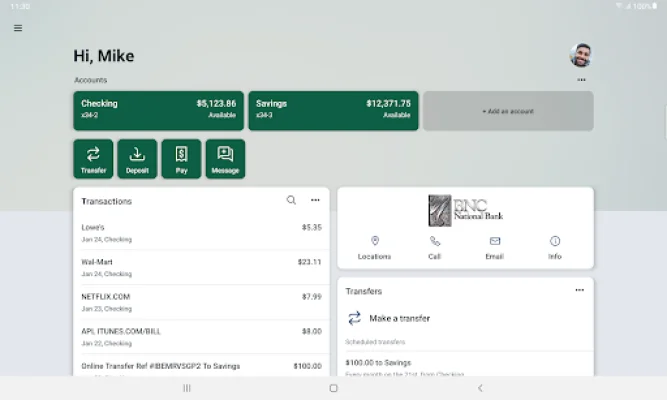Open Transfers card more options

click(x=579, y=290)
